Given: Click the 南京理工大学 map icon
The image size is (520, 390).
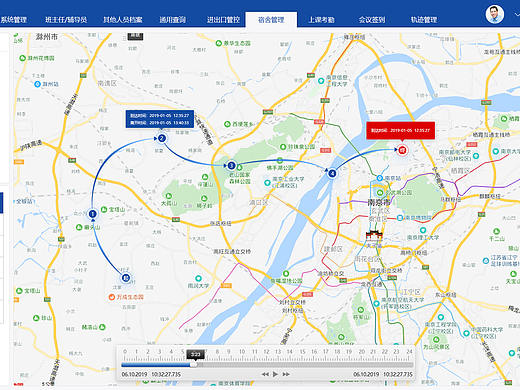Looking at the screenshot, I should 423,230.
